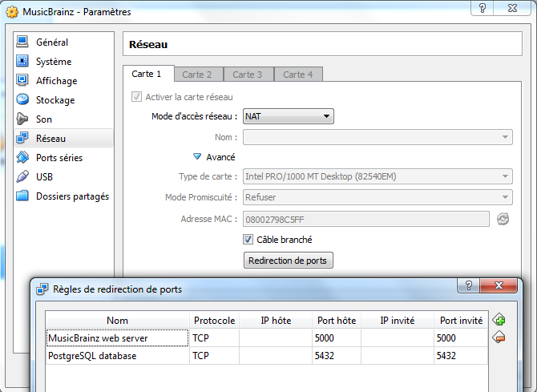Toggle Activer la carte réseau checkbox
Image resolution: width=537 pixels, height=392 pixels.
(137, 97)
